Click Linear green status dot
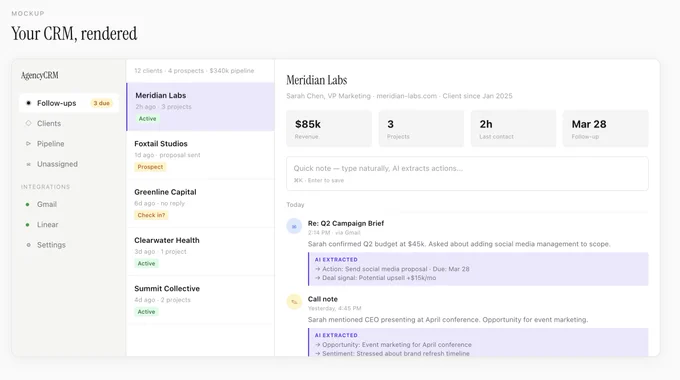 point(28,225)
